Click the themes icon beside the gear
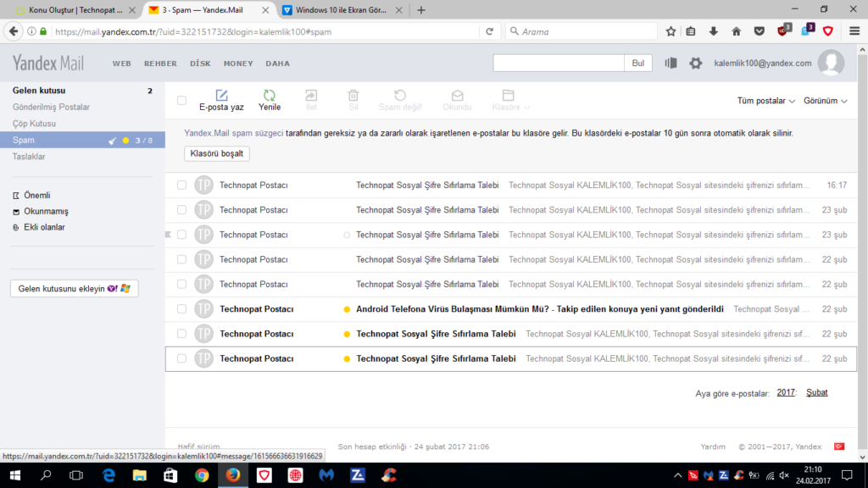868x488 pixels. [671, 63]
